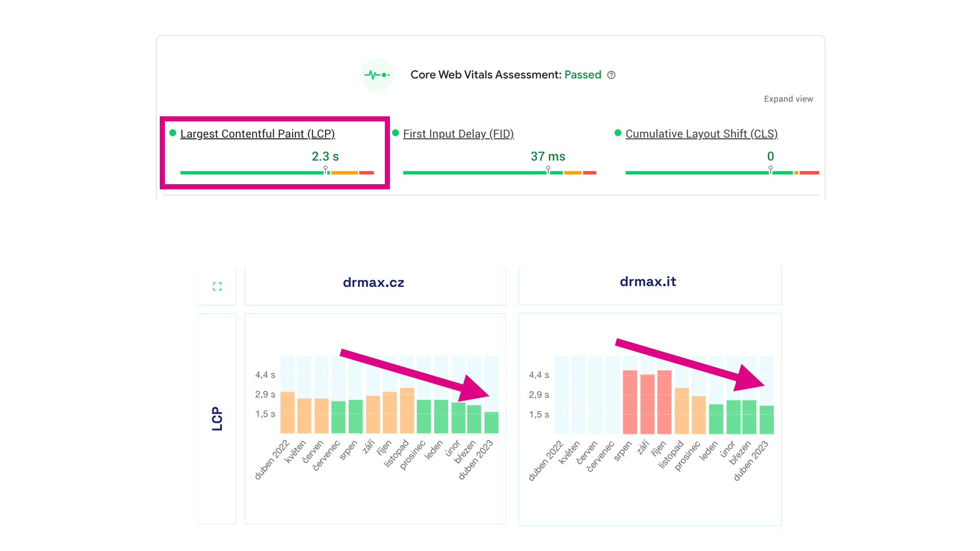Click the green Passed assessment text
The width and height of the screenshot is (980, 551).
click(582, 75)
